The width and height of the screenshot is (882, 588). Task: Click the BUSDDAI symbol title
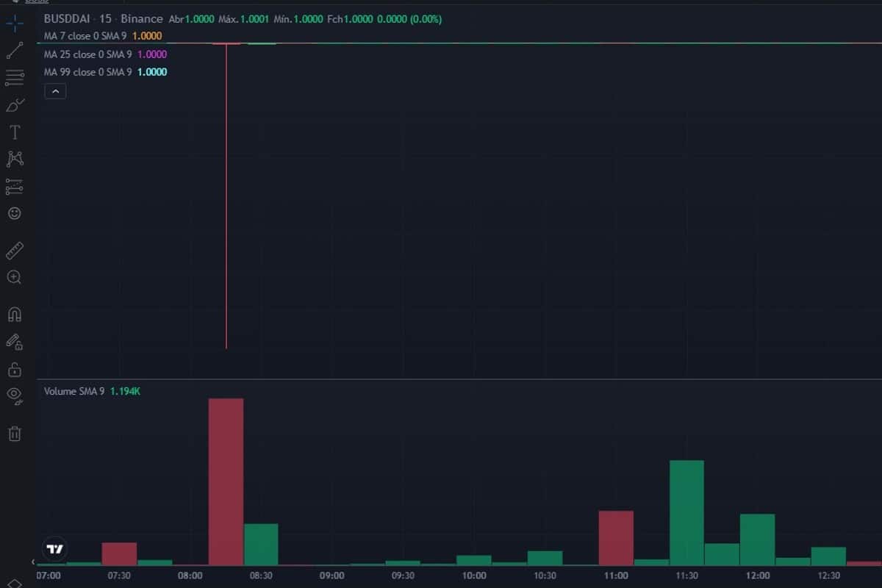pyautogui.click(x=68, y=18)
